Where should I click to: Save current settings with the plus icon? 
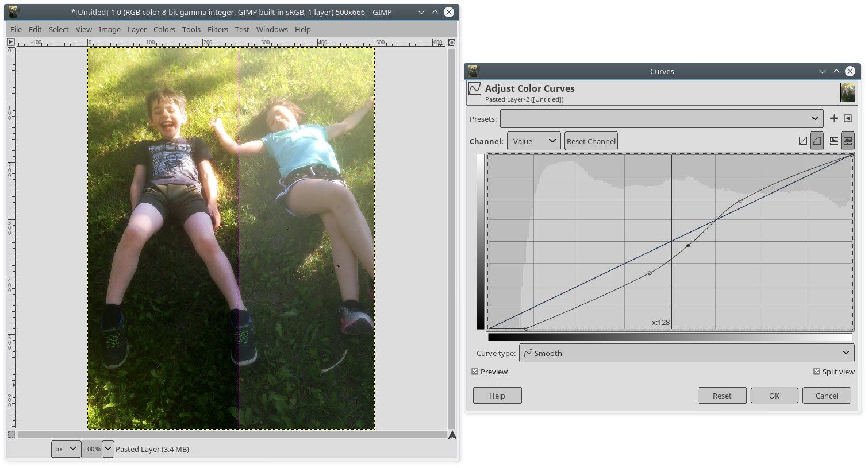pyautogui.click(x=834, y=118)
